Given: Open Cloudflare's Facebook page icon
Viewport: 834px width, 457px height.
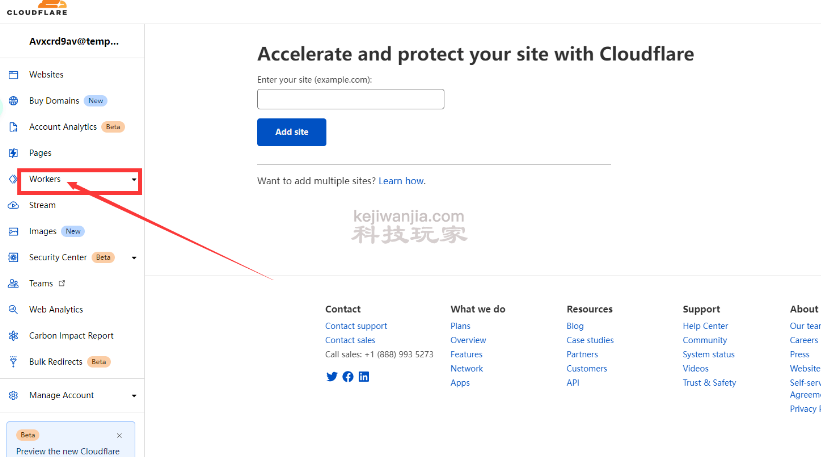Looking at the screenshot, I should [x=348, y=376].
